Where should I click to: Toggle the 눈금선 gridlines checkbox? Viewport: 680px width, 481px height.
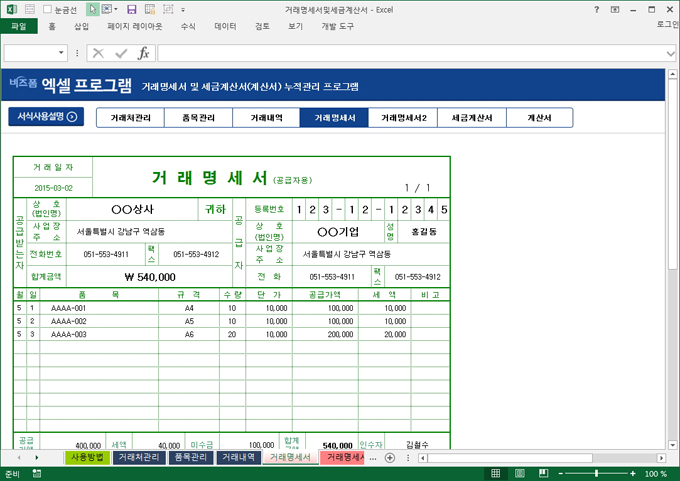(x=47, y=9)
